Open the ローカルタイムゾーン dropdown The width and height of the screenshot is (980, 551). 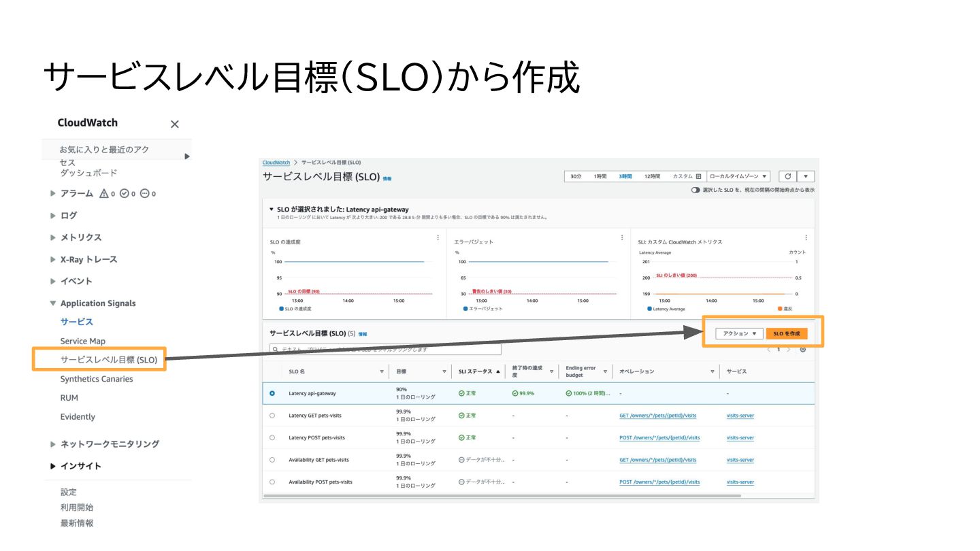[738, 176]
